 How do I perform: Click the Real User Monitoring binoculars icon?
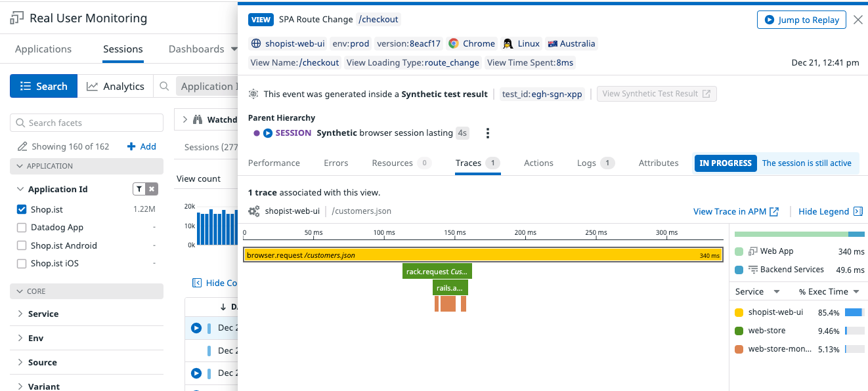pos(17,18)
